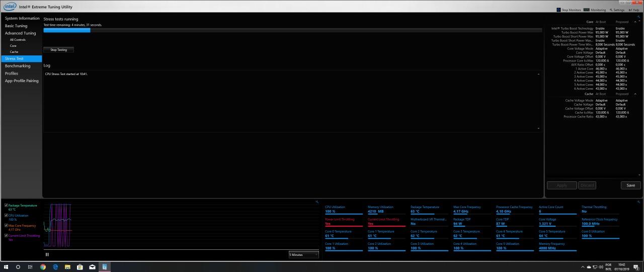Uncheck the CPU Utilization graph checkbox
The width and height of the screenshot is (644, 272).
tap(6, 216)
